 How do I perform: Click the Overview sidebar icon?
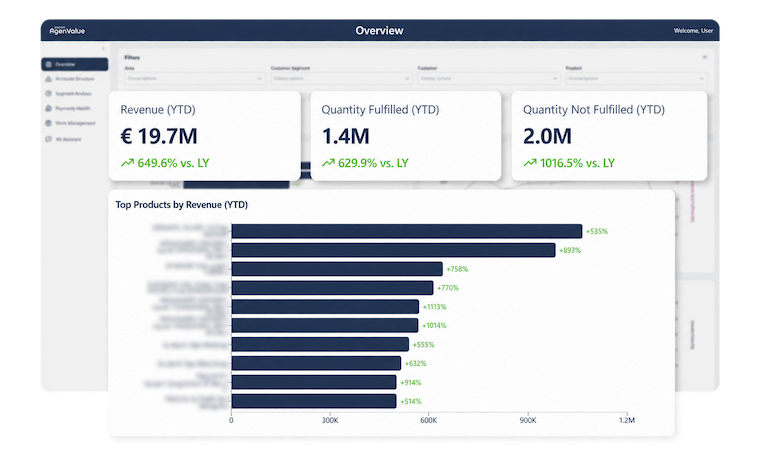[48, 64]
